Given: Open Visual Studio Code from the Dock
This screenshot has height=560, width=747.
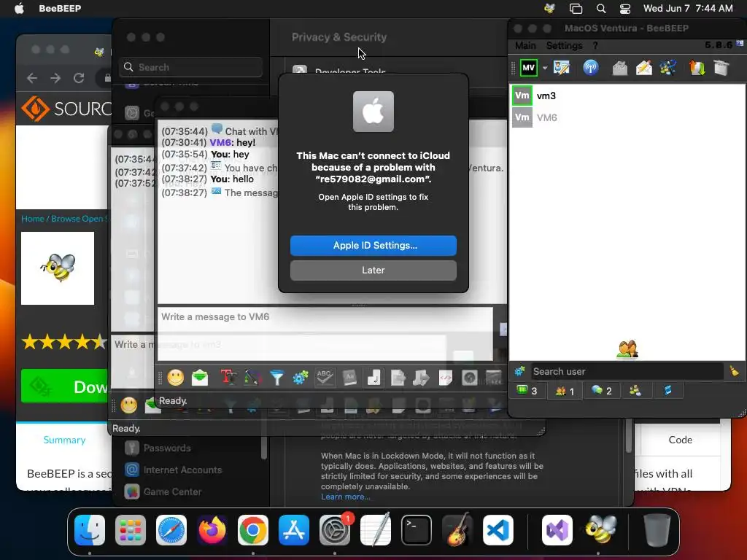Looking at the screenshot, I should [x=498, y=530].
